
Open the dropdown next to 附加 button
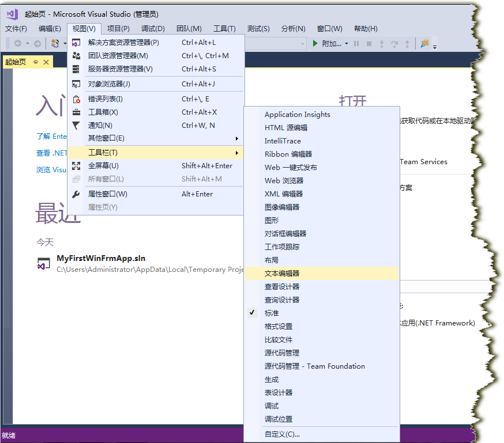coord(347,43)
